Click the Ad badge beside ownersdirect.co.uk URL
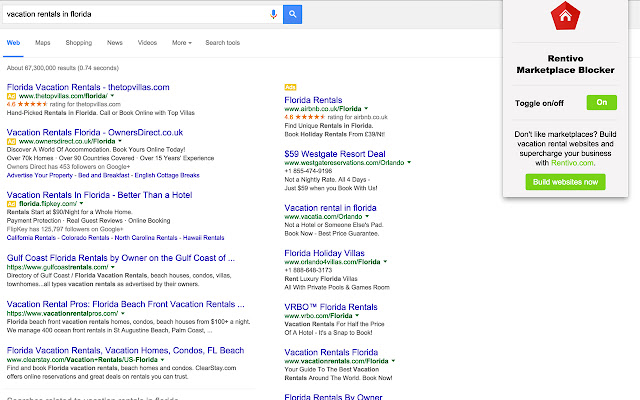Image resolution: width=640 pixels, height=400 pixels. (x=11, y=143)
